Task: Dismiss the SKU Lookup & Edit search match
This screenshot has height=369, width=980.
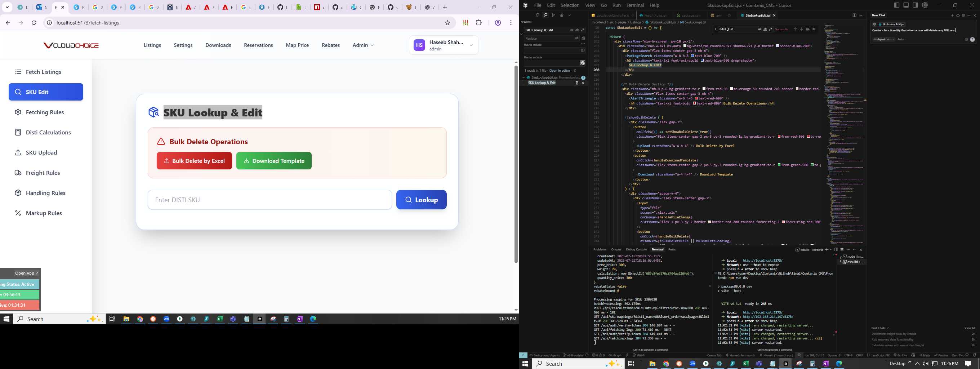Action: tap(583, 83)
